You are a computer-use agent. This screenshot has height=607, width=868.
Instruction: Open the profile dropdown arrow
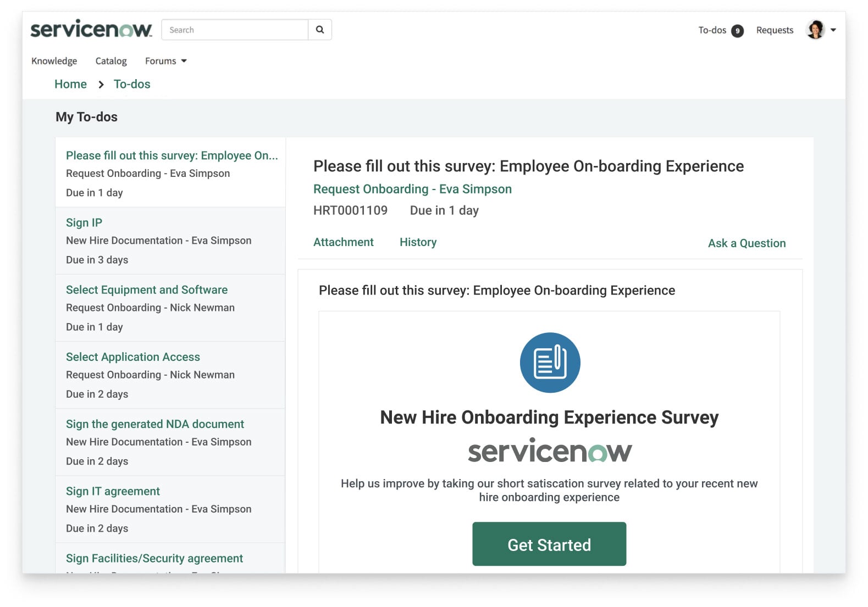pyautogui.click(x=833, y=30)
